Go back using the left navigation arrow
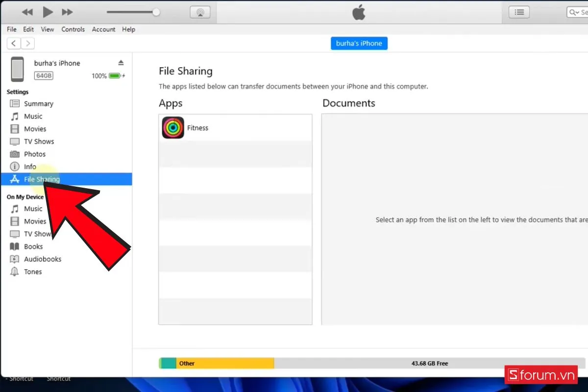This screenshot has width=588, height=392. (x=13, y=43)
